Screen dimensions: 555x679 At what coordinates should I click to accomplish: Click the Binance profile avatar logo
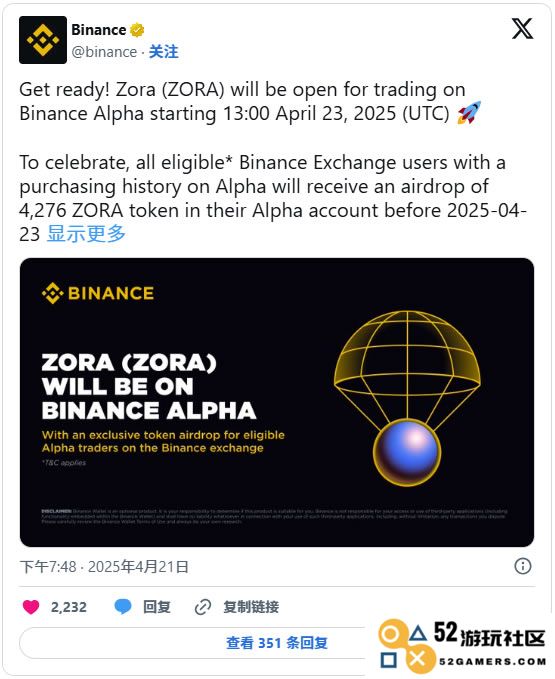click(43, 40)
